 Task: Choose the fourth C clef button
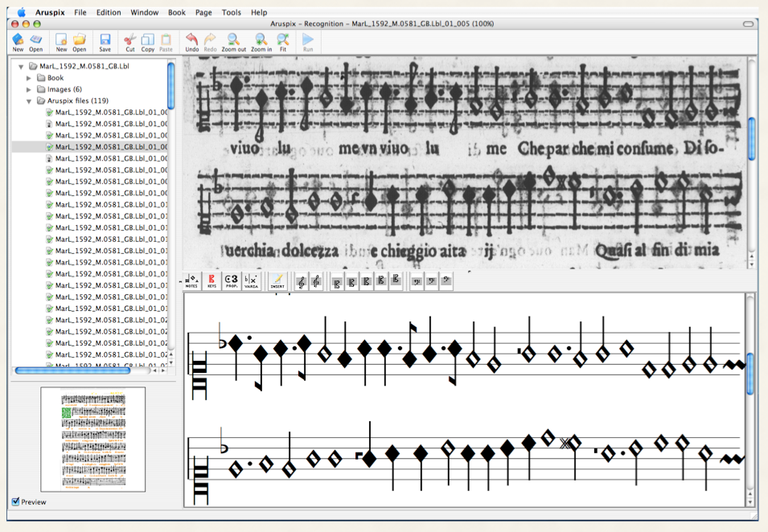(381, 281)
